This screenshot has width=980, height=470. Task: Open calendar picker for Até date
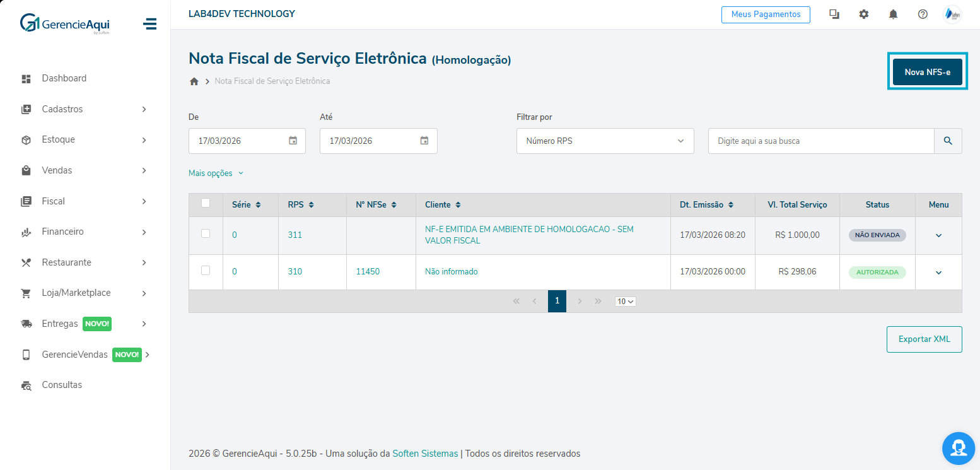424,141
